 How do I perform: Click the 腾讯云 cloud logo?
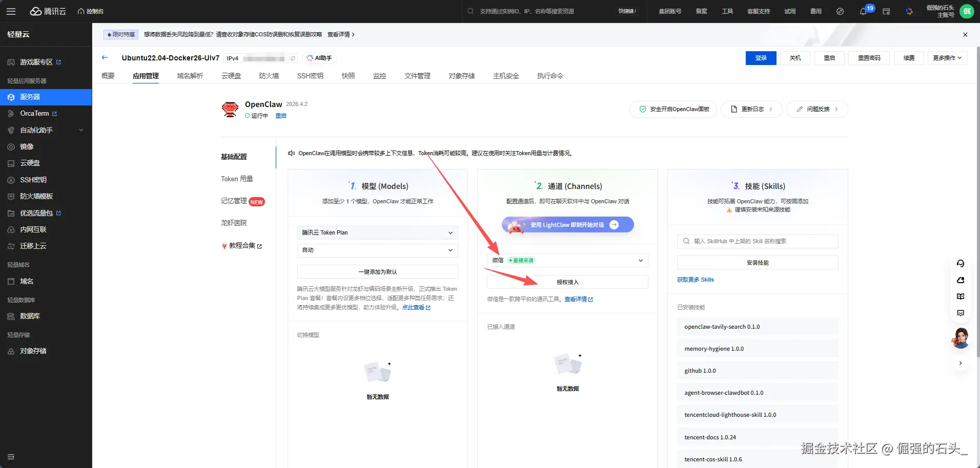tap(48, 11)
